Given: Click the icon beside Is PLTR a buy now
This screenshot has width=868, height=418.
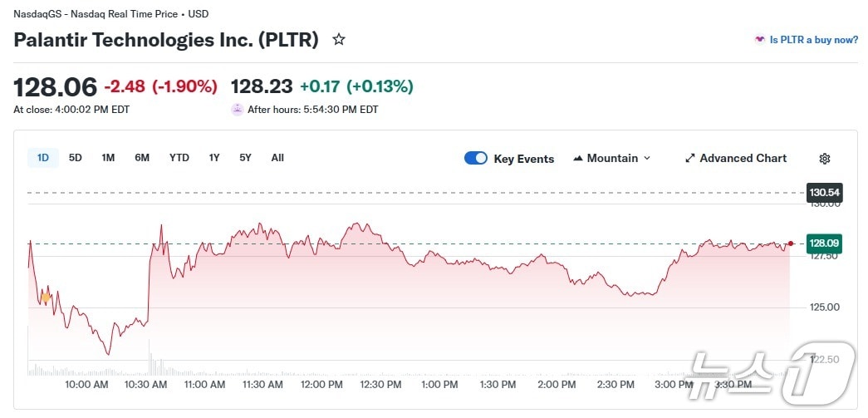Looking at the screenshot, I should tap(759, 40).
